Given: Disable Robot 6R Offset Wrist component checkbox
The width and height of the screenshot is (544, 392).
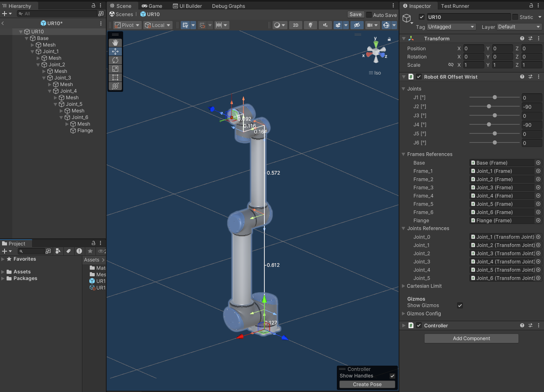Looking at the screenshot, I should tap(419, 77).
